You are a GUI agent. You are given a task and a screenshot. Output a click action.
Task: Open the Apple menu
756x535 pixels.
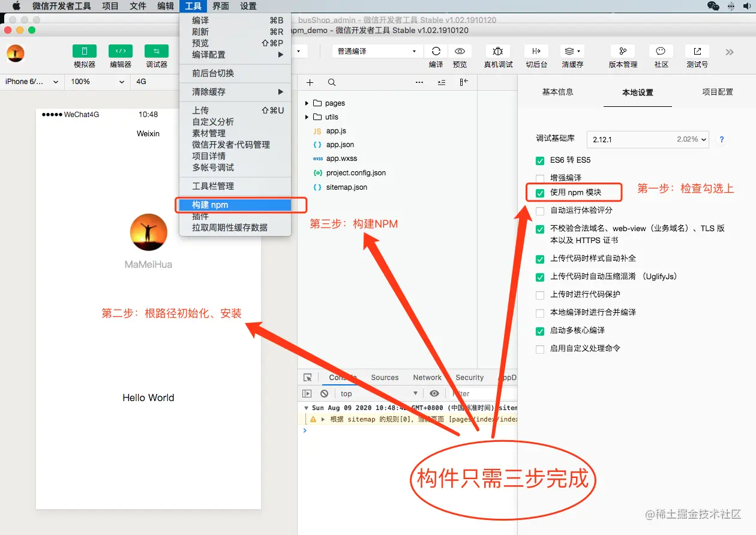[17, 6]
